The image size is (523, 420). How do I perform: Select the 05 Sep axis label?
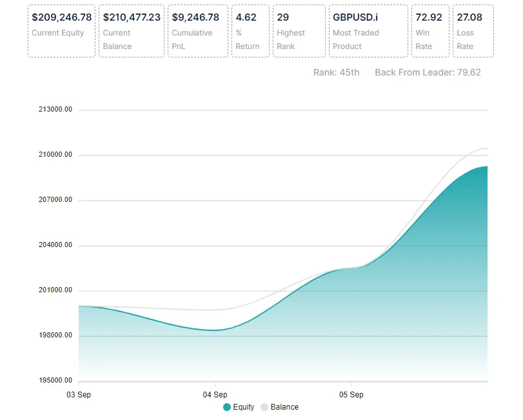point(352,394)
